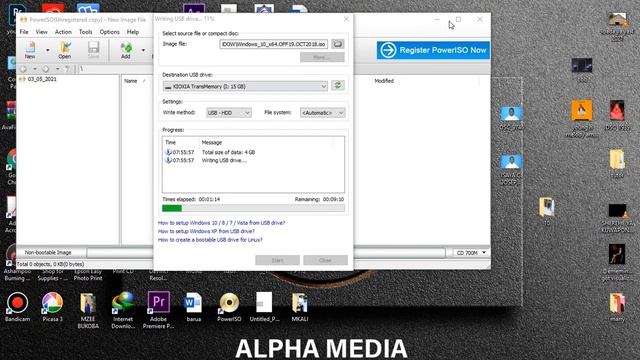Open the Internet Download Manager desktop icon
The height and width of the screenshot is (360, 640).
click(x=123, y=310)
